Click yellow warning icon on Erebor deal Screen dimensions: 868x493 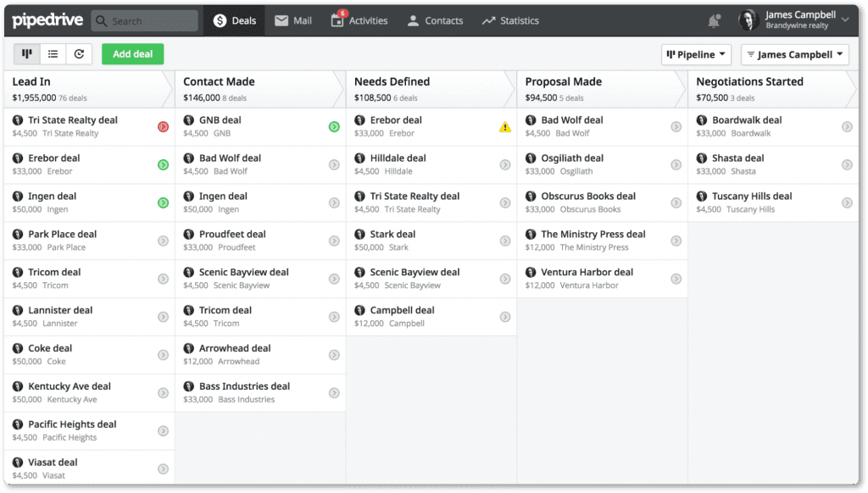(505, 127)
